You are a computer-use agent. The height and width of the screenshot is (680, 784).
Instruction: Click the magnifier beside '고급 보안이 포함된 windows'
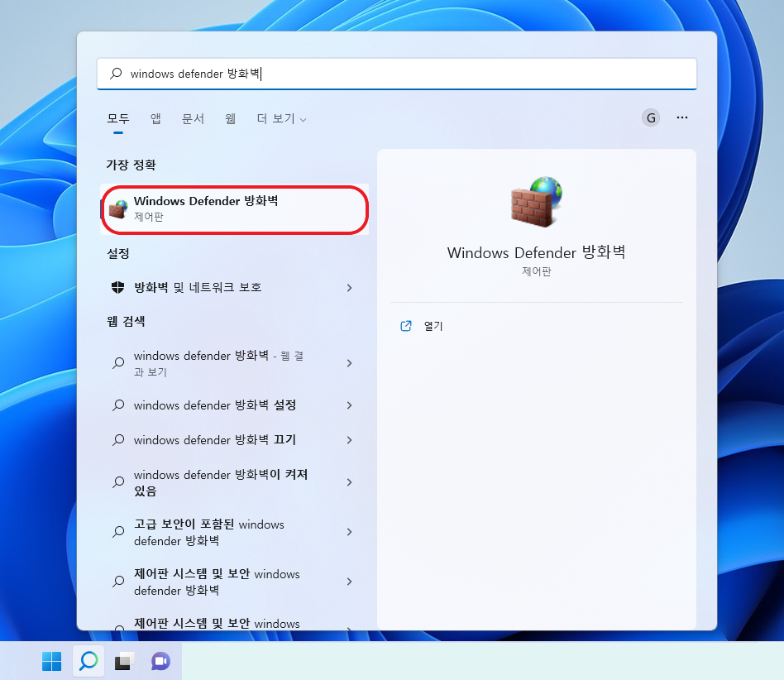point(118,531)
